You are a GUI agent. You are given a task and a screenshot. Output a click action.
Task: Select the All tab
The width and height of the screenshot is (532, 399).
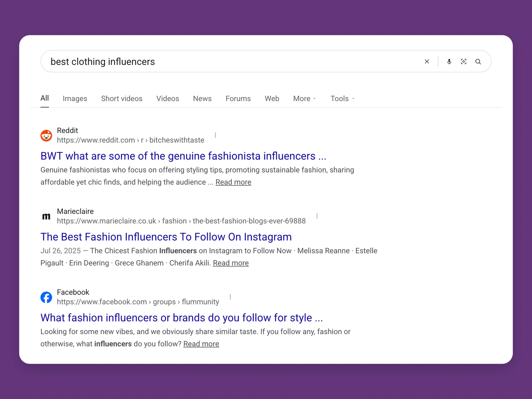(45, 98)
